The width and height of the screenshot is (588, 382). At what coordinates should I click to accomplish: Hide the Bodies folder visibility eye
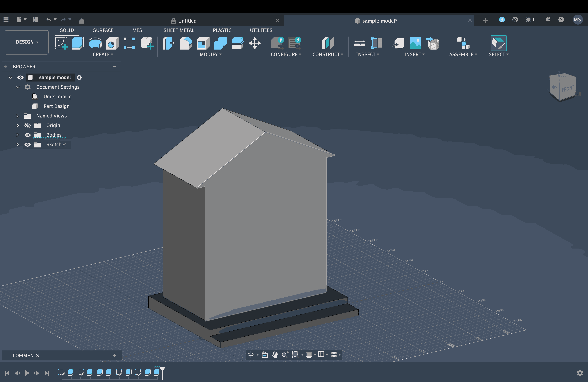27,135
